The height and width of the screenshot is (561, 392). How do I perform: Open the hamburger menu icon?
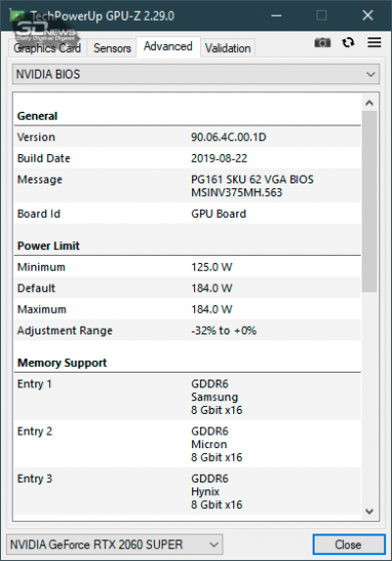pyautogui.click(x=374, y=42)
